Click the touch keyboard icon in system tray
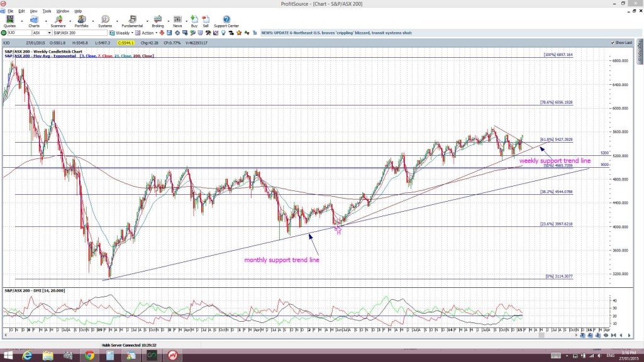 (556, 356)
